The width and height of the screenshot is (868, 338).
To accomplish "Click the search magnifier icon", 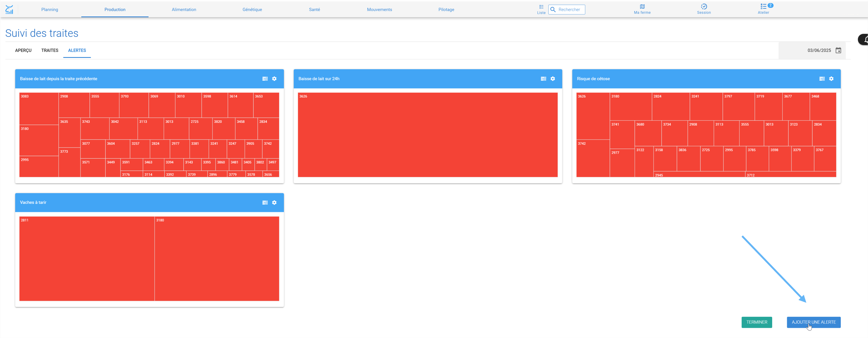I will (553, 9).
